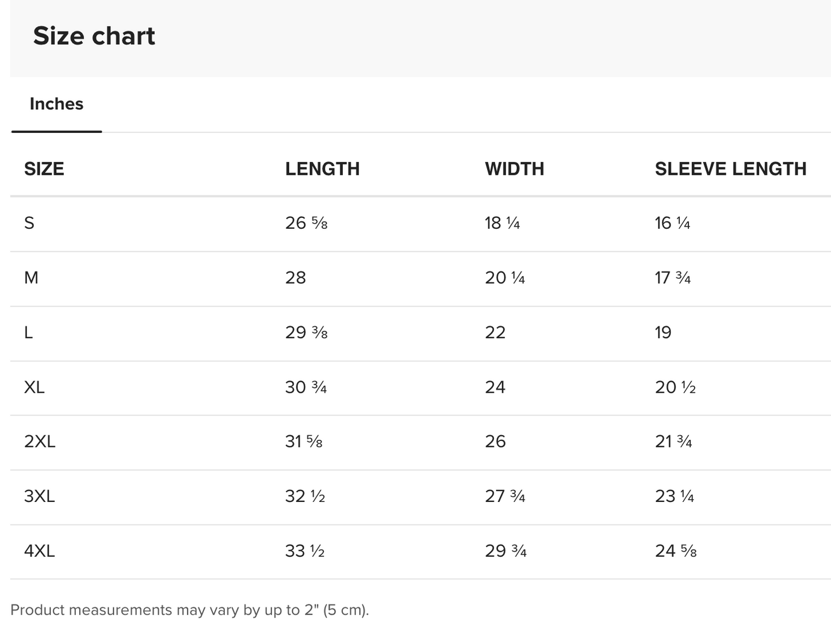Select the Inches tab
Viewport: 831px width, 644px height.
point(56,104)
